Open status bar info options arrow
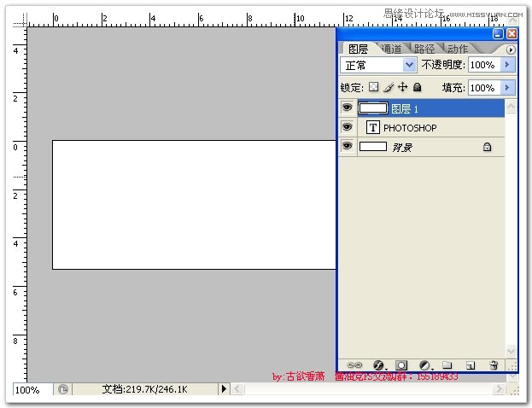The width and height of the screenshot is (532, 408). pos(224,389)
